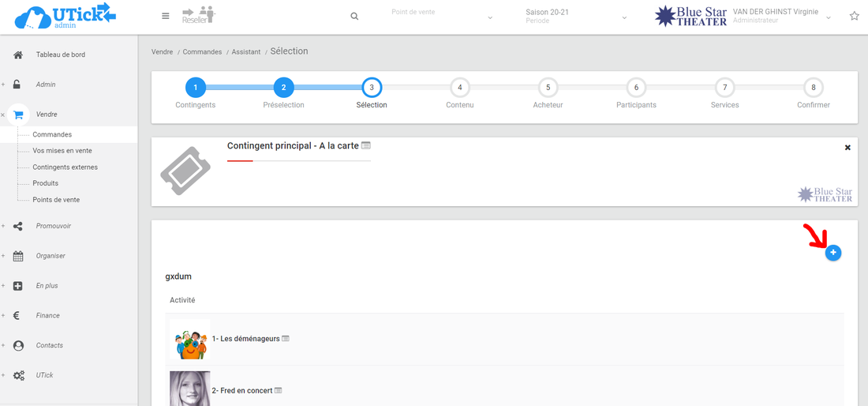This screenshot has height=406, width=868.
Task: Go to step 1 Contingents
Action: 195,88
